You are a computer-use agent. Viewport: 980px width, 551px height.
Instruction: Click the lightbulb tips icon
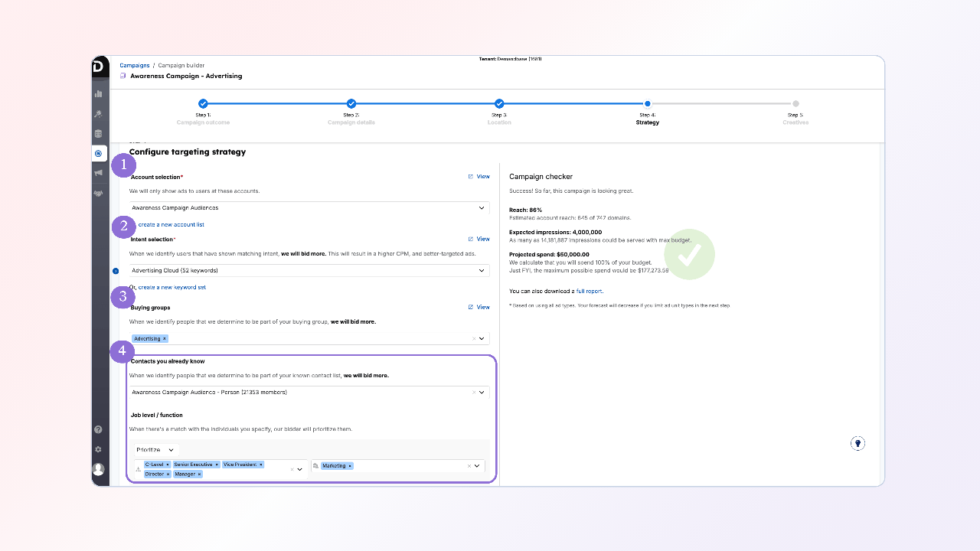click(858, 443)
